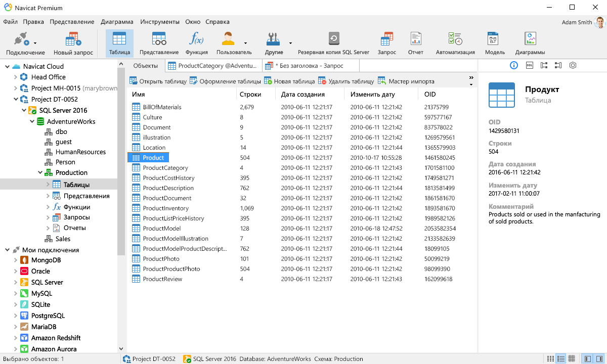Click Удалить таблицу button
607x364 pixels.
(x=346, y=81)
